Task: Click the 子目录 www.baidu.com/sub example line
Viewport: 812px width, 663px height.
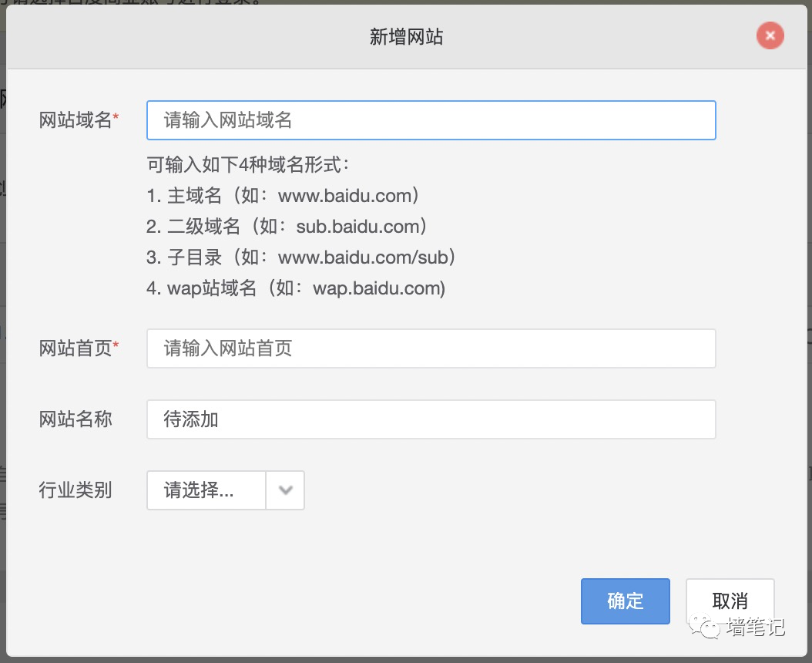Action: click(x=301, y=257)
